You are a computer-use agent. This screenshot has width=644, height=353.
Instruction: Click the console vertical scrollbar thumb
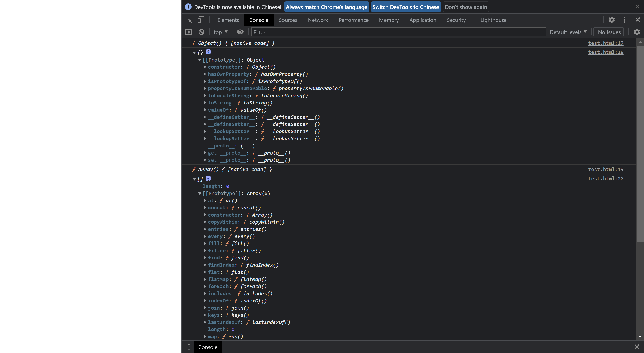[x=640, y=144]
